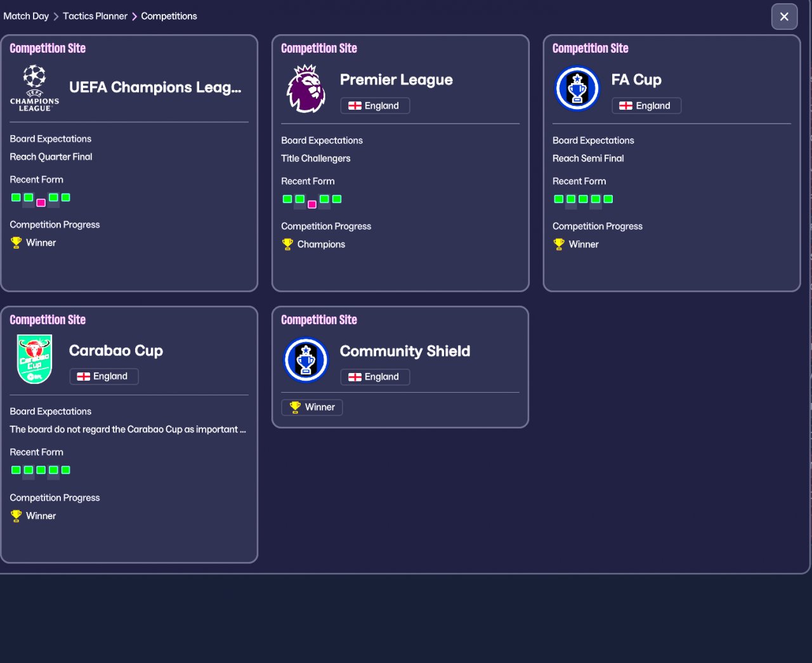Click the England flag under Carabao Cup

pos(83,376)
